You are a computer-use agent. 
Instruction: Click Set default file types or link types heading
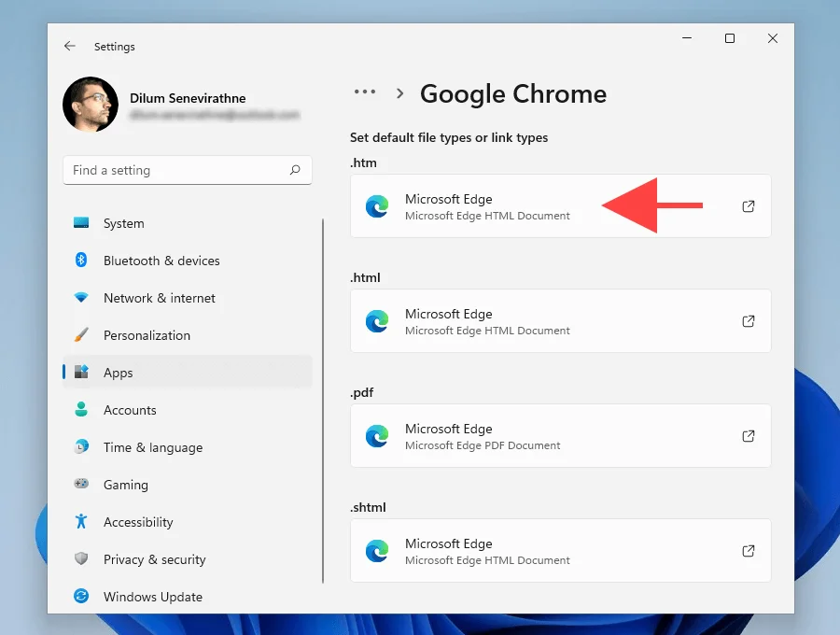pos(449,137)
